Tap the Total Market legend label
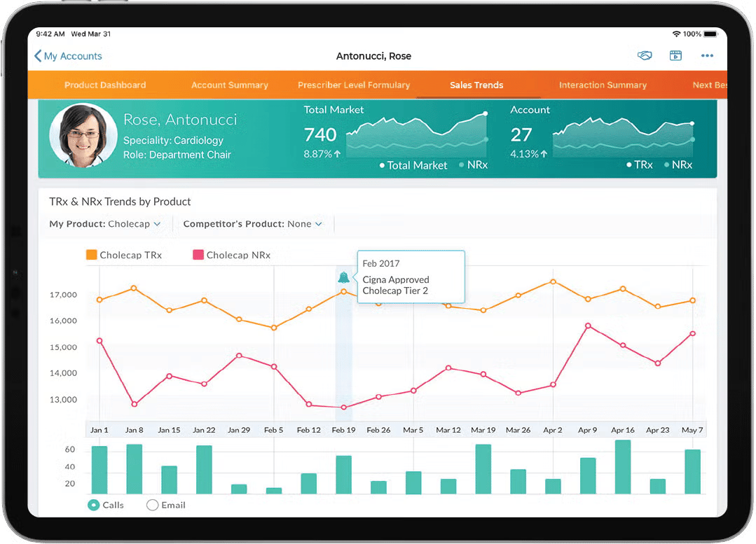 coord(413,165)
